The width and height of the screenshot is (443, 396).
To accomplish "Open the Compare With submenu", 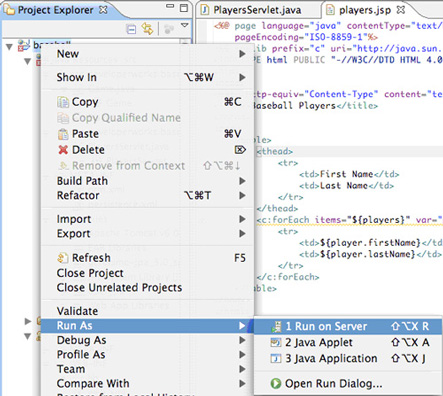I will pyautogui.click(x=147, y=383).
